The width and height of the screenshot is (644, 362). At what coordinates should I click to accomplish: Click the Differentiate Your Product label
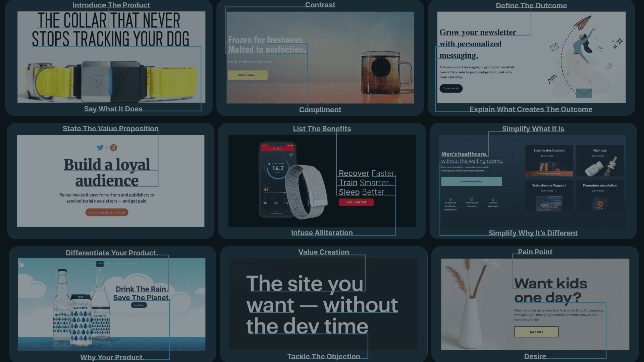pyautogui.click(x=112, y=253)
